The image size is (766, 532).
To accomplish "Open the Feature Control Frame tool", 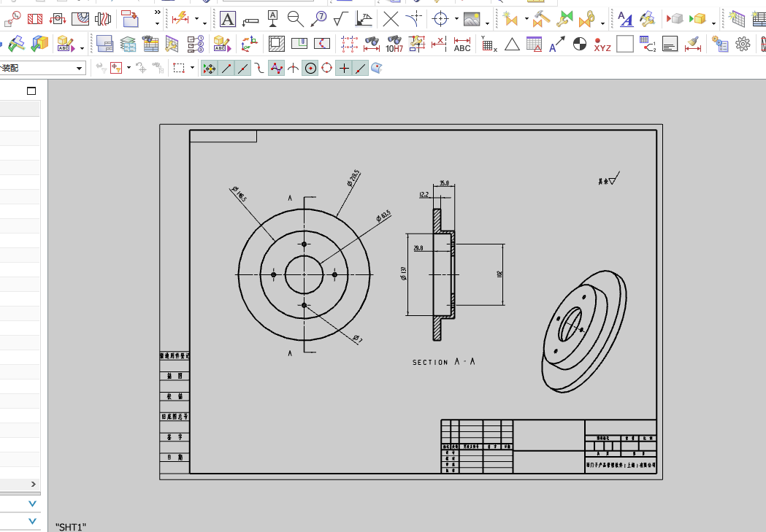I will (x=250, y=20).
